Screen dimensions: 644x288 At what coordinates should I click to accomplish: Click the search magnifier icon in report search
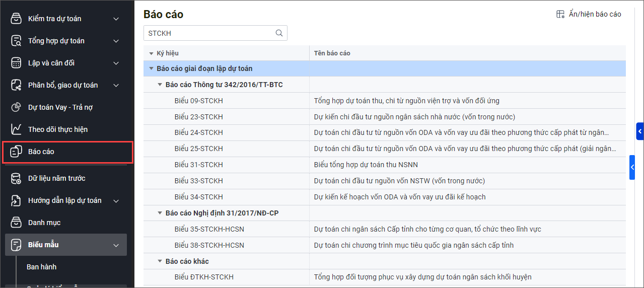(279, 33)
